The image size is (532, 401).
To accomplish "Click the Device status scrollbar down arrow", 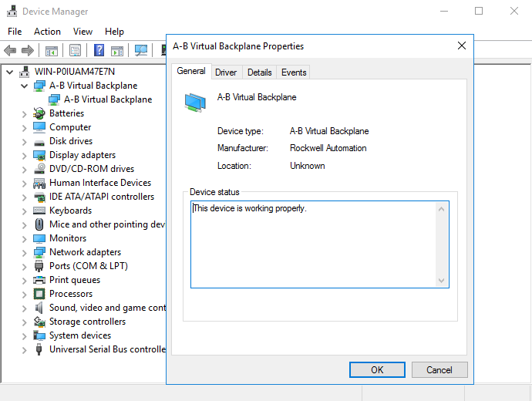I will tap(441, 281).
